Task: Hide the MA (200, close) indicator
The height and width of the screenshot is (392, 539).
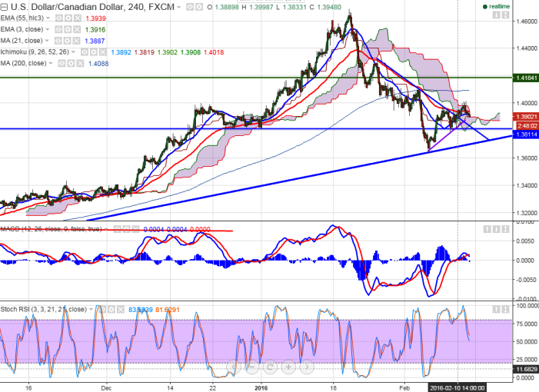Action: click(62, 64)
